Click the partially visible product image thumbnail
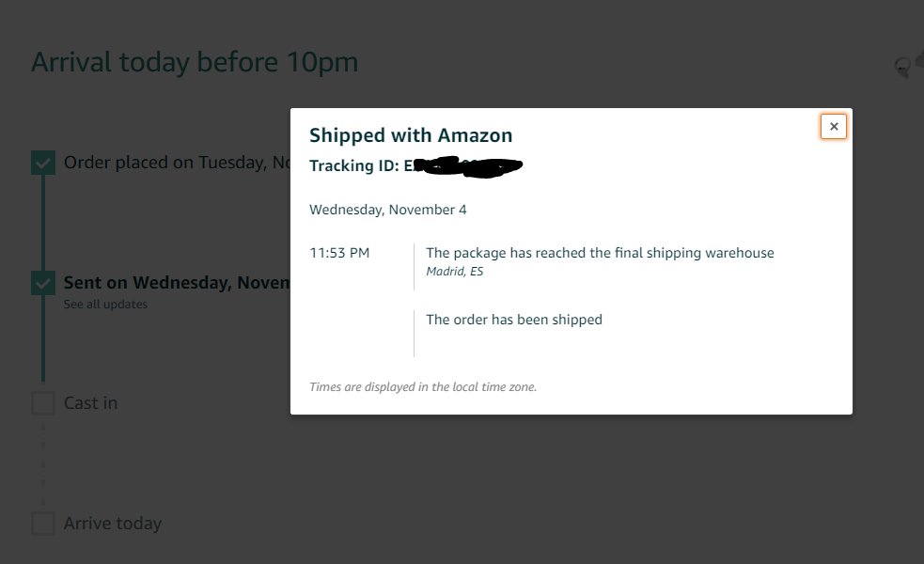The image size is (924, 564). [909, 65]
